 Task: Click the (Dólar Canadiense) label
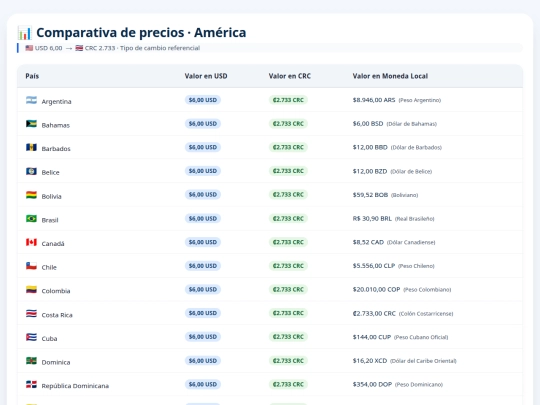[x=411, y=243]
